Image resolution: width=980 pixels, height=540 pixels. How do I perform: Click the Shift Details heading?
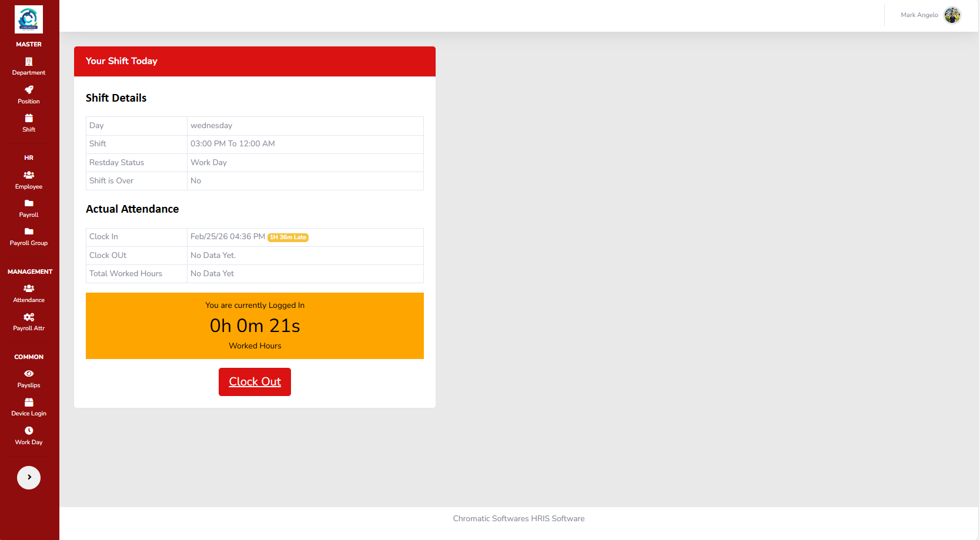(116, 98)
